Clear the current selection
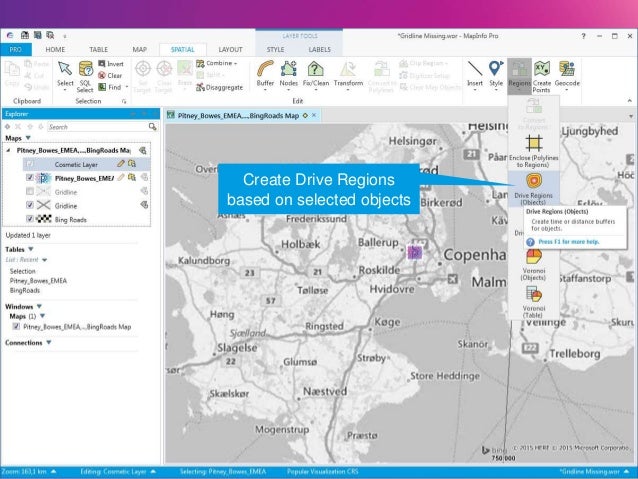The image size is (638, 479). tap(110, 75)
